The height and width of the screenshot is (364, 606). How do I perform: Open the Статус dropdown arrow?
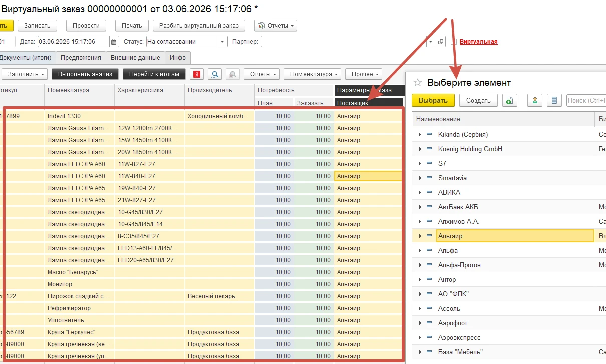[x=222, y=42]
